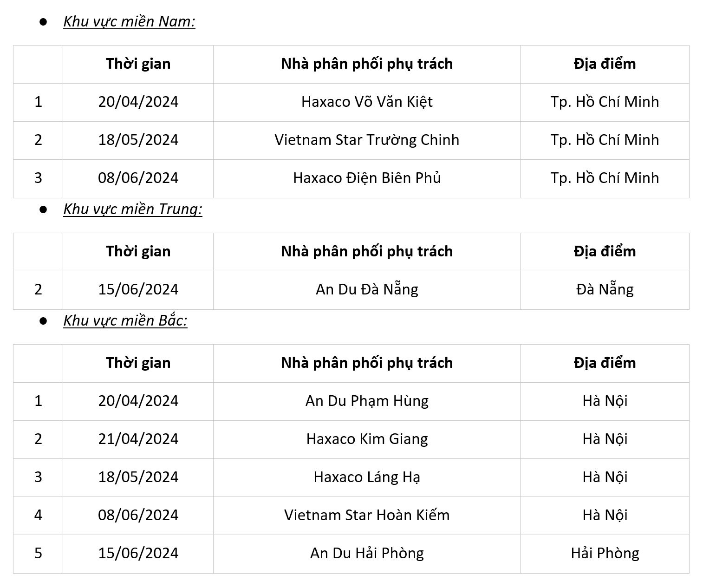Click the Haxaco Võ Văn Kiệt cell
Image resolution: width=703 pixels, height=588 pixels.
pyautogui.click(x=367, y=102)
